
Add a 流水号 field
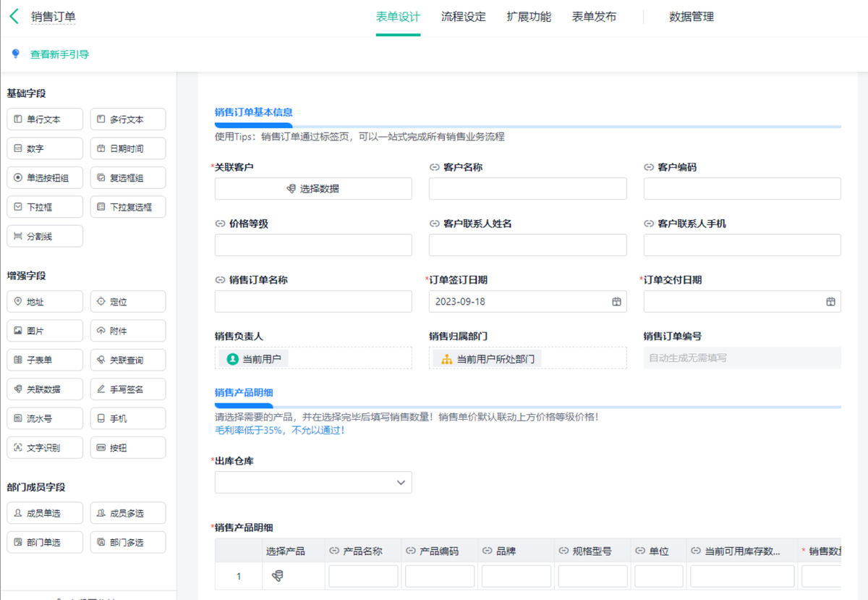[x=45, y=418]
